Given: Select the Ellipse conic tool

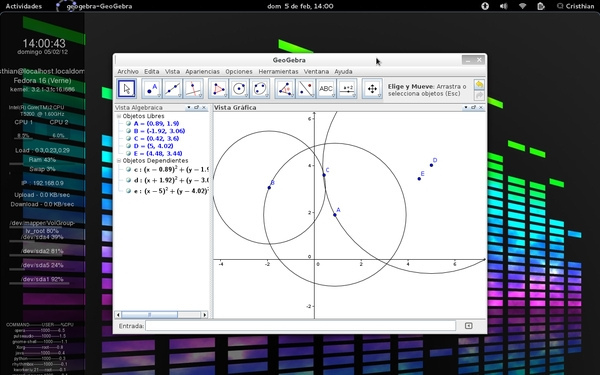Looking at the screenshot, I should [260, 89].
